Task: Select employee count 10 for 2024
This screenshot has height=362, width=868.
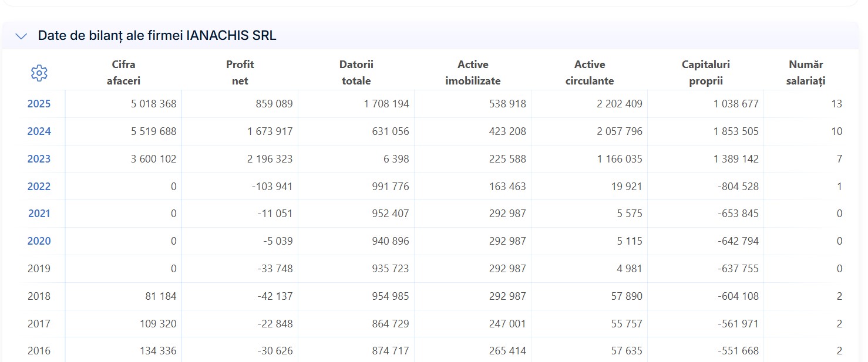Action: (x=836, y=131)
